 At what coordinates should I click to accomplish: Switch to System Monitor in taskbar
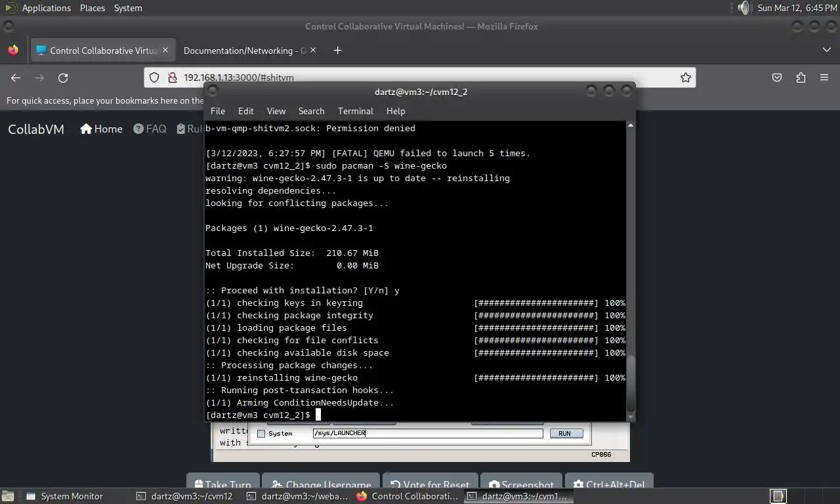click(x=65, y=496)
